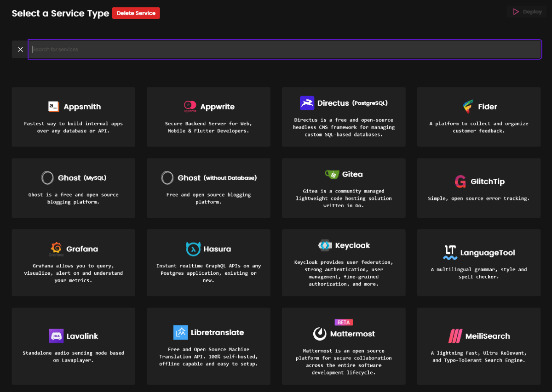552x392 pixels.
Task: Click 'Simple, open source error tracking' description
Action: pos(479,199)
